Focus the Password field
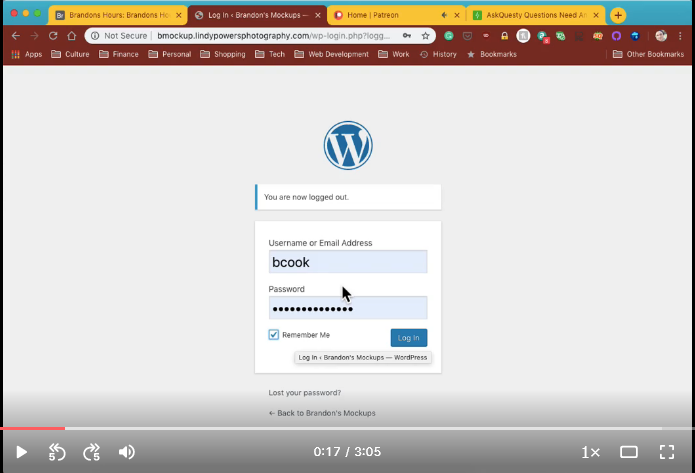Screen dimensions: 695x473 (348, 308)
